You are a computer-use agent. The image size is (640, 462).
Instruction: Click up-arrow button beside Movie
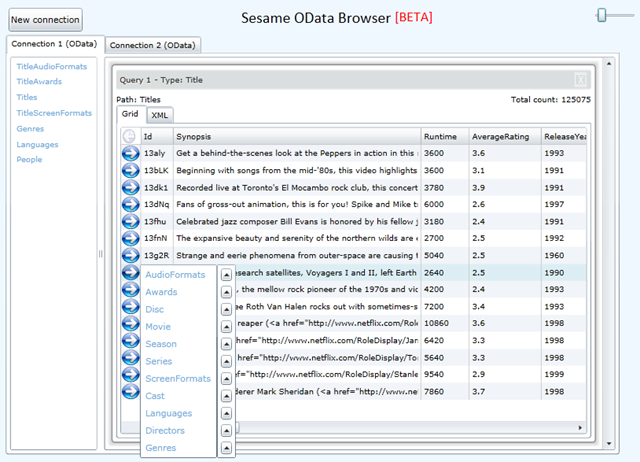coord(227,327)
